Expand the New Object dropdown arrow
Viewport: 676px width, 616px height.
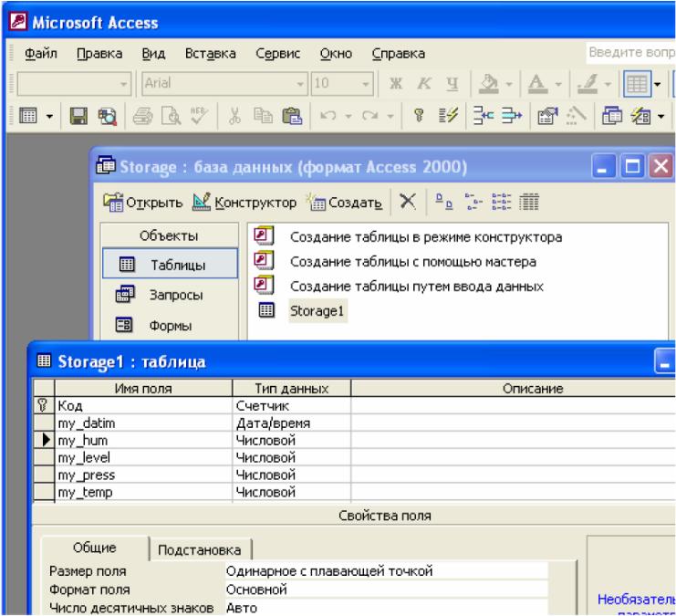(660, 116)
